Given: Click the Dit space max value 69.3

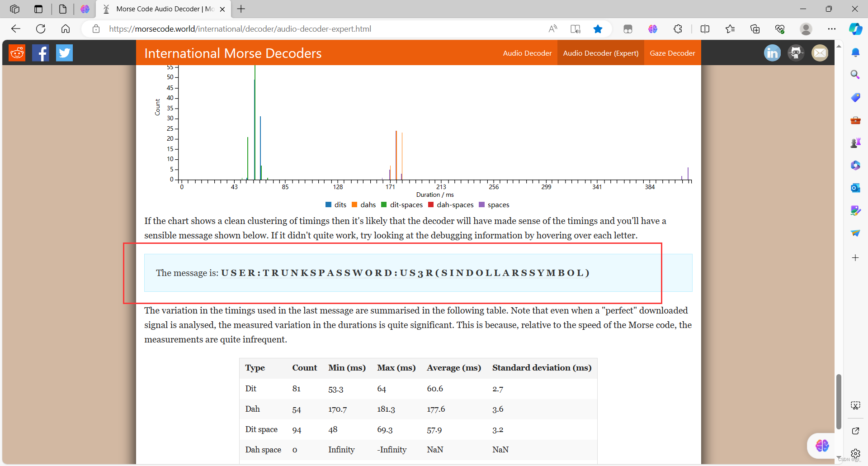Looking at the screenshot, I should click(x=385, y=429).
